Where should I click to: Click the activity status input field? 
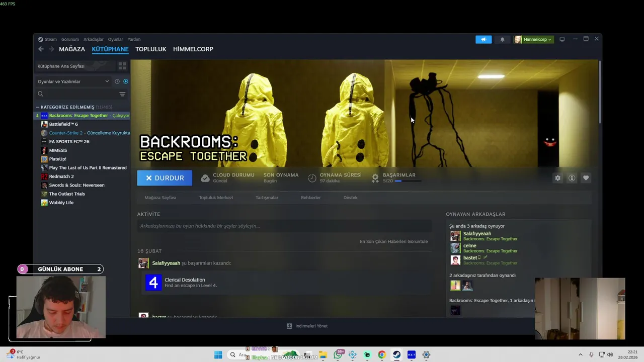(284, 226)
